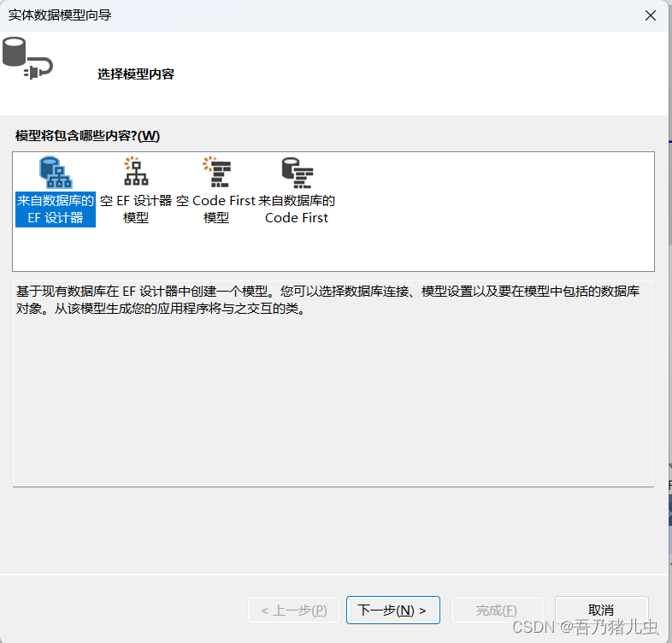The height and width of the screenshot is (643, 672).
Task: Click the 下一步(N) > button
Action: click(393, 610)
